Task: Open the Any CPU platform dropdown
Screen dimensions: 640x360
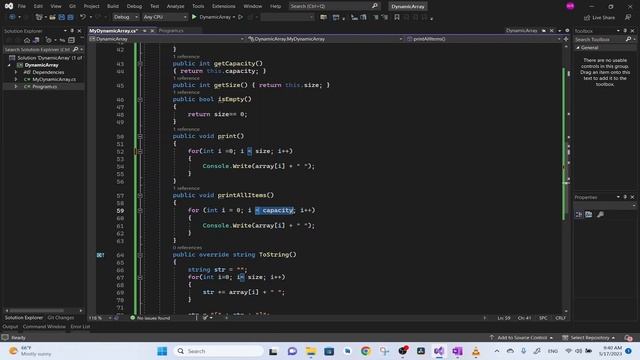Action: (x=165, y=17)
